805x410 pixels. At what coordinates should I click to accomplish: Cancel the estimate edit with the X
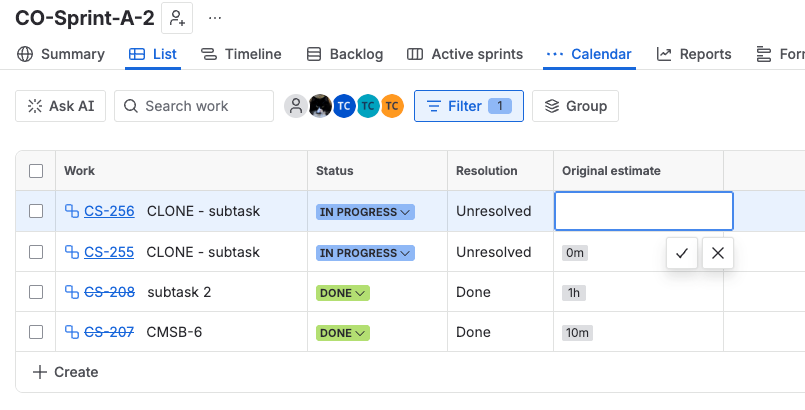(718, 253)
